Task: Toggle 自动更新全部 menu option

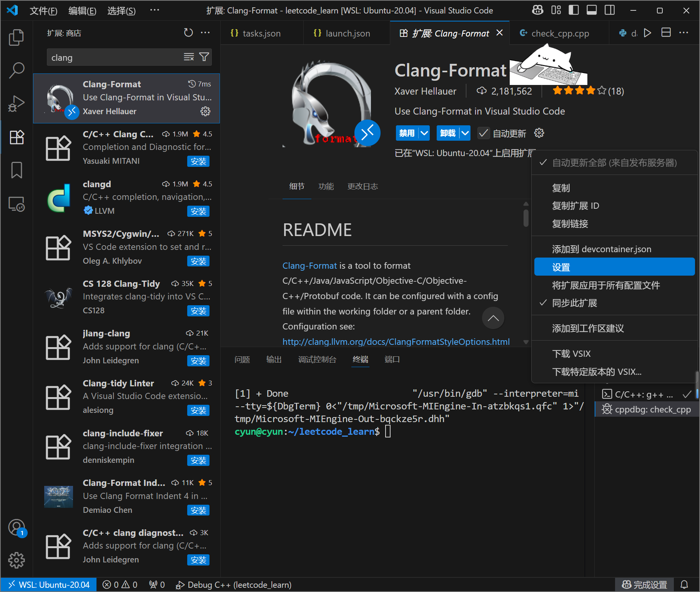Action: (614, 163)
